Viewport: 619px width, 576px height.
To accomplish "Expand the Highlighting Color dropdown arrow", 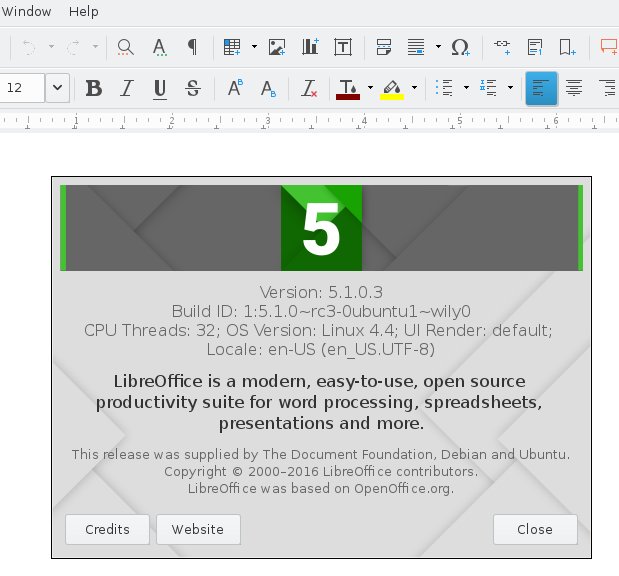I will pyautogui.click(x=414, y=88).
